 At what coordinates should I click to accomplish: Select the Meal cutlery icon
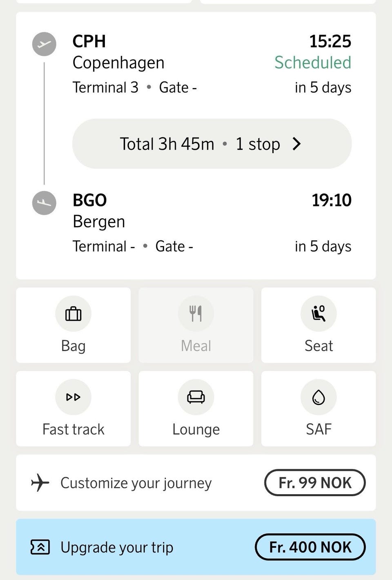coord(196,314)
